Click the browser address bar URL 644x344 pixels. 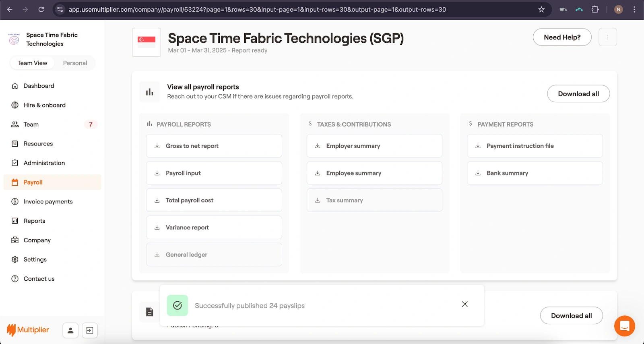click(257, 9)
